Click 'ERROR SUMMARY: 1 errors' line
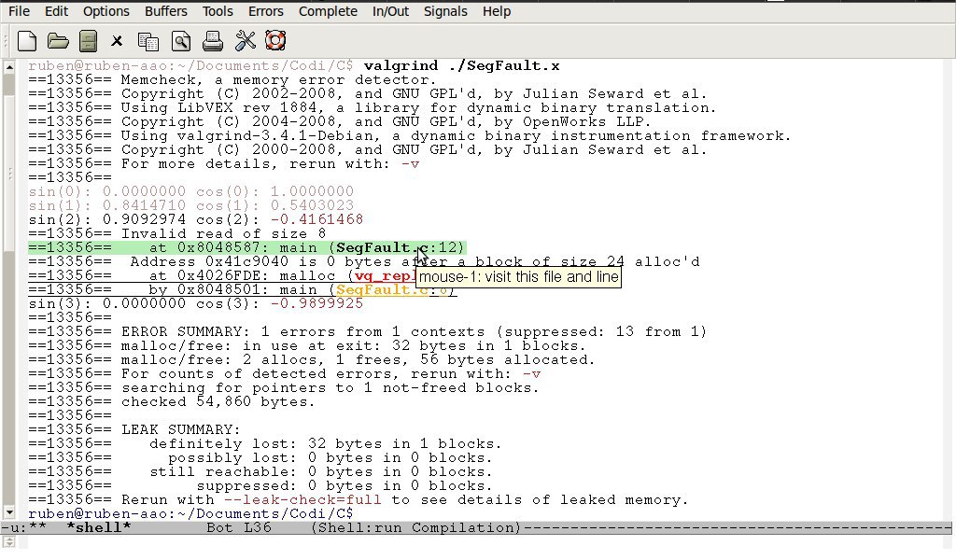956x560 pixels. click(368, 332)
